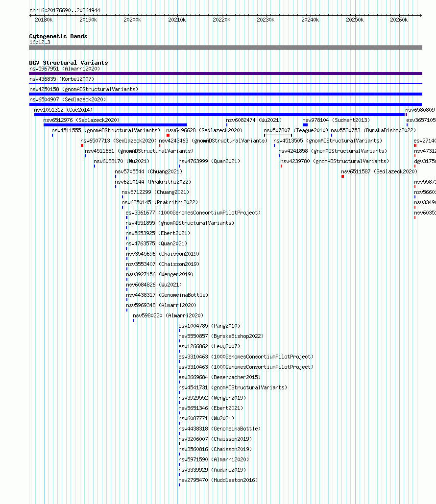Click the esv1004785 (Pang2010) label
The height and width of the screenshot is (504, 436).
point(209,326)
